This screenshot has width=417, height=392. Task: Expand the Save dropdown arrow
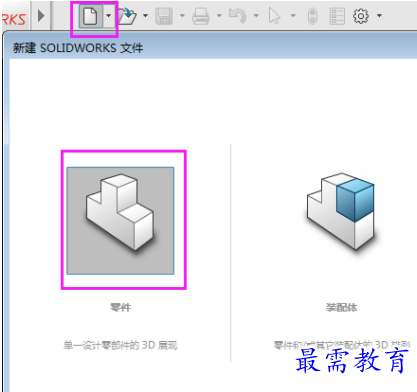(x=182, y=15)
